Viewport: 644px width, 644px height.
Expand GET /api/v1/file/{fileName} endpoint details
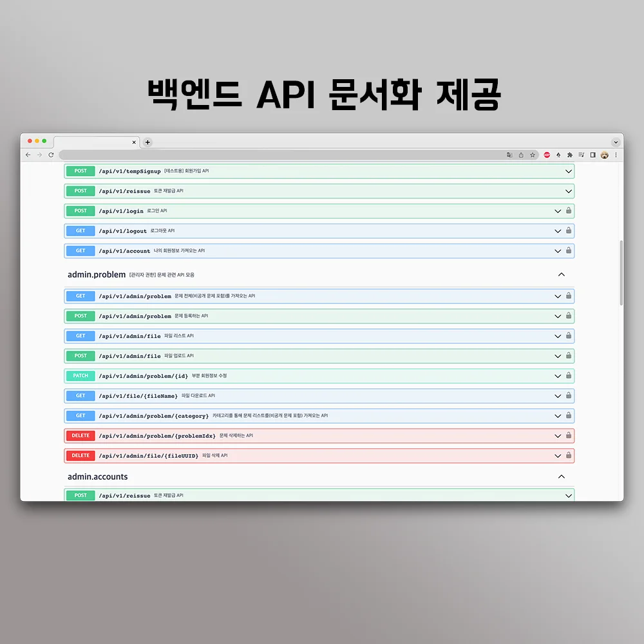tap(558, 395)
